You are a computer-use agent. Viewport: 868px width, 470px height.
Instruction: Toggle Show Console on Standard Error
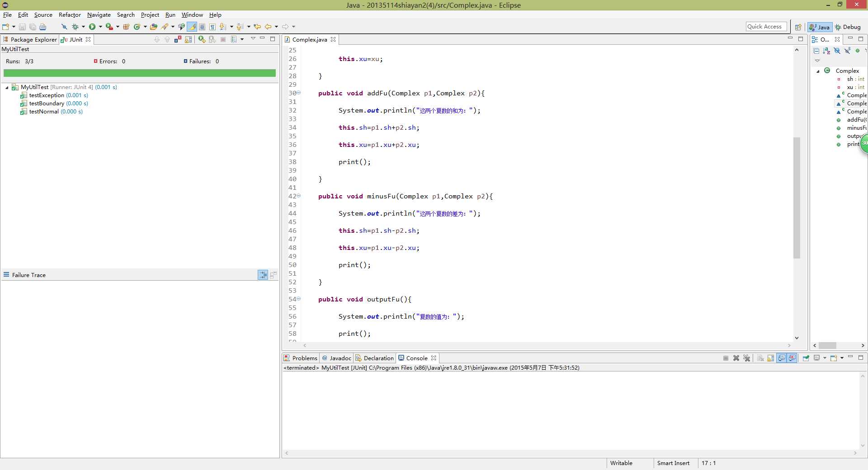792,358
